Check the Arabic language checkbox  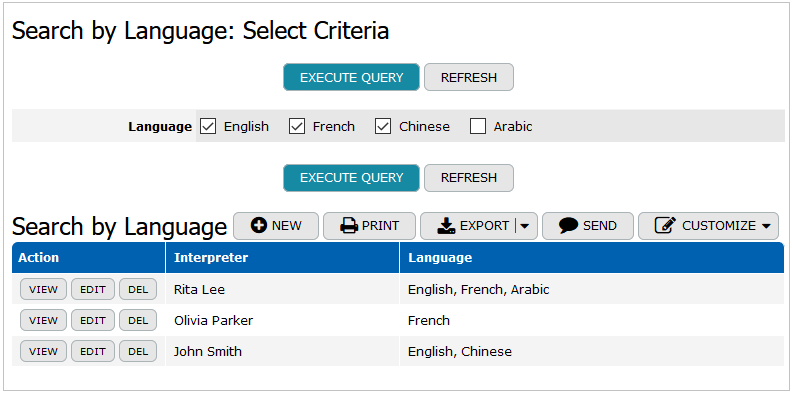pyautogui.click(x=478, y=126)
